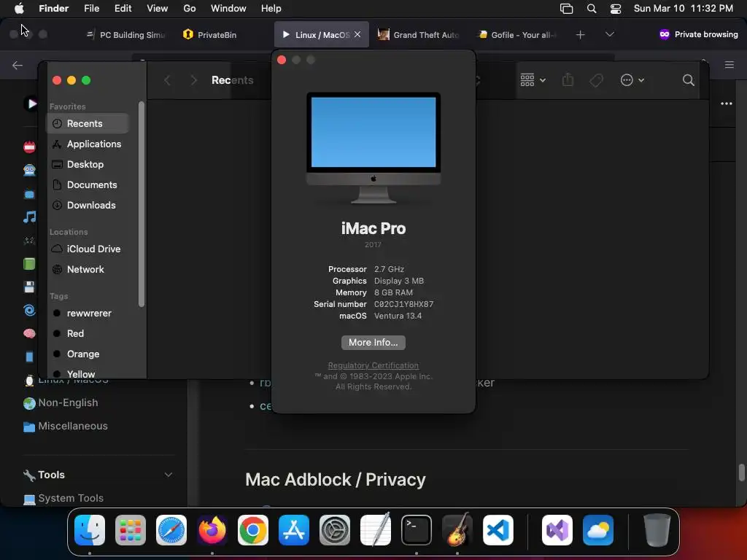The image size is (747, 560).
Task: Click the Stage Manager menu bar icon
Action: [566, 9]
